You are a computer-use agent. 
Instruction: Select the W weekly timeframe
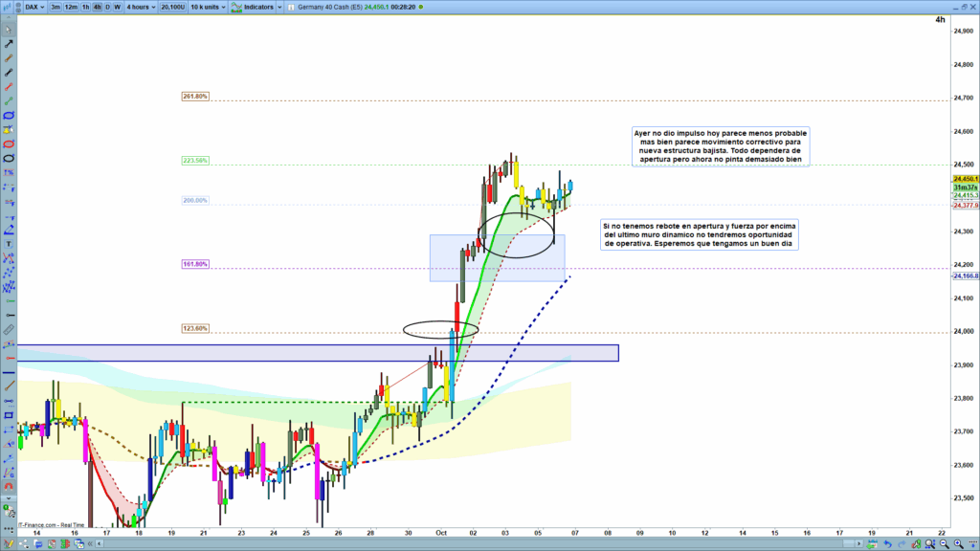click(117, 7)
